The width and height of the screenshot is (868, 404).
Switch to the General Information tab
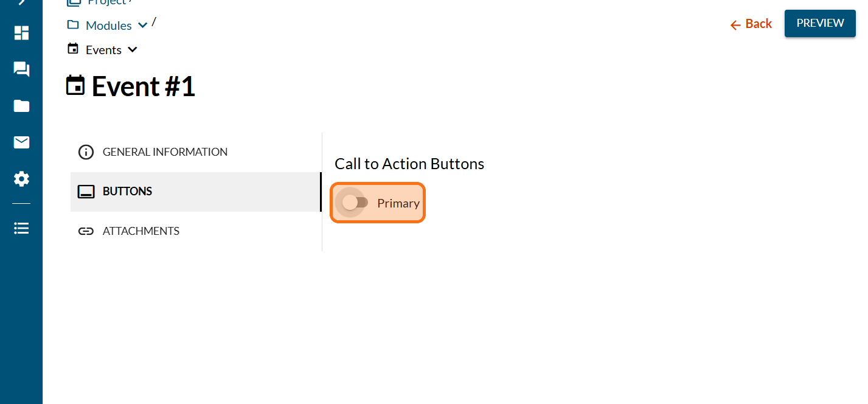tap(165, 152)
